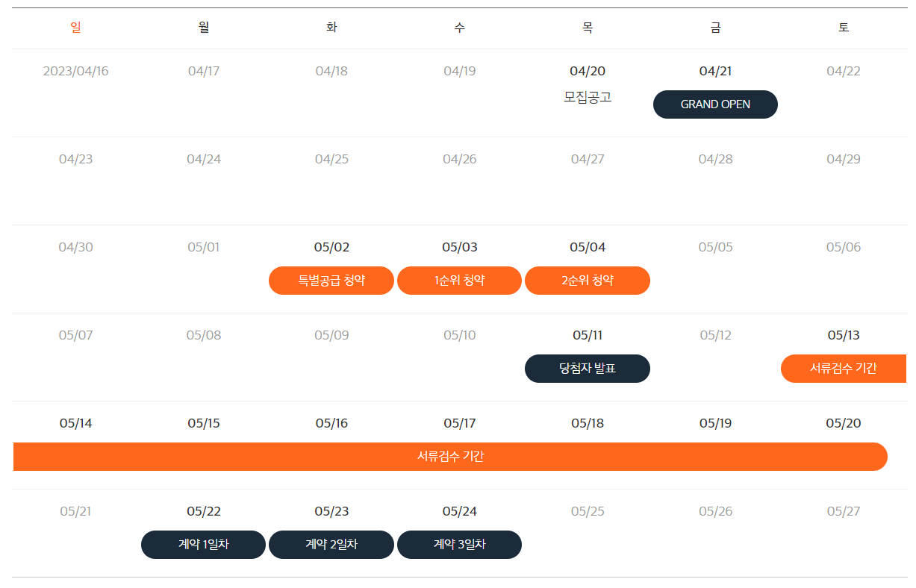The height and width of the screenshot is (588, 916).
Task: Select the date cell 2023/04/16
Action: click(x=75, y=71)
